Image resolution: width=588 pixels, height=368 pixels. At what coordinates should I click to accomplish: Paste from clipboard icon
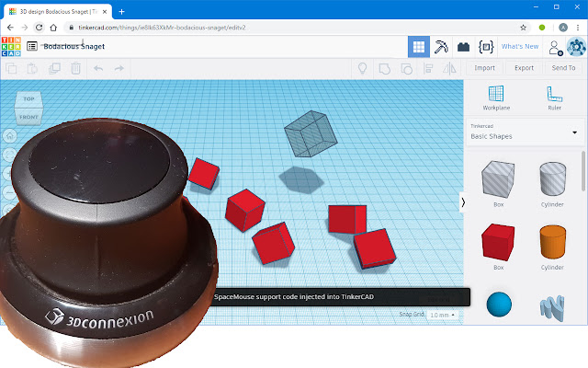(32, 68)
